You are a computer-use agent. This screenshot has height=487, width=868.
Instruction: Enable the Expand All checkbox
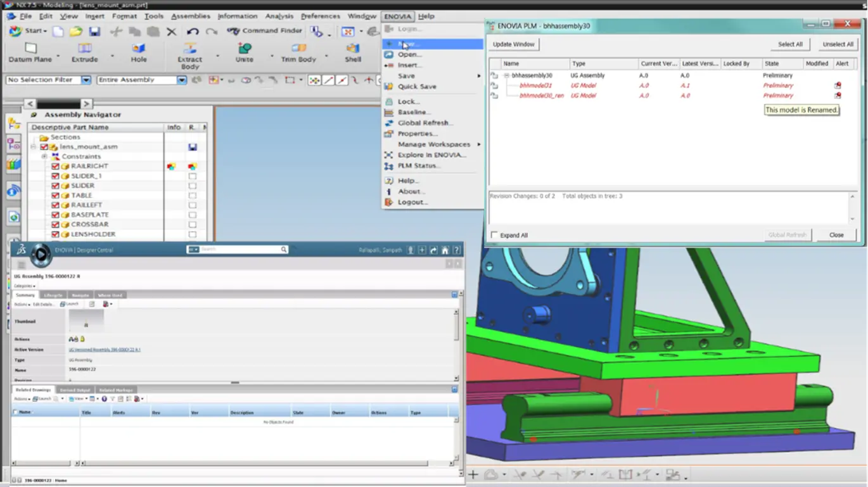[x=494, y=235]
